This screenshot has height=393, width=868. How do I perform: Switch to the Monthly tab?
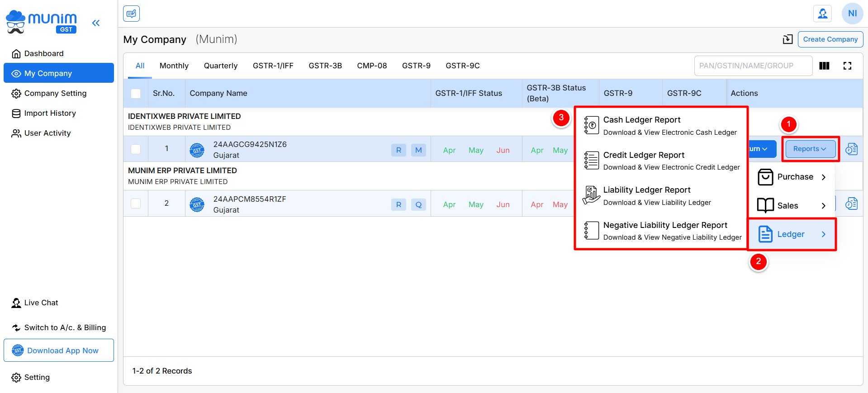point(174,66)
